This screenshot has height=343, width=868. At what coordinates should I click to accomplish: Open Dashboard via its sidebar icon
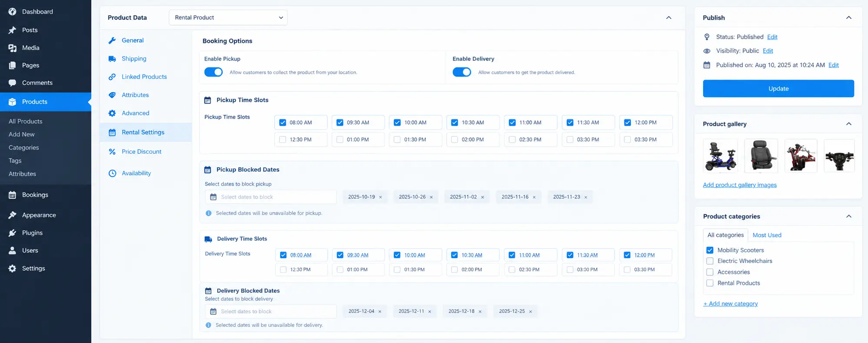pyautogui.click(x=13, y=12)
